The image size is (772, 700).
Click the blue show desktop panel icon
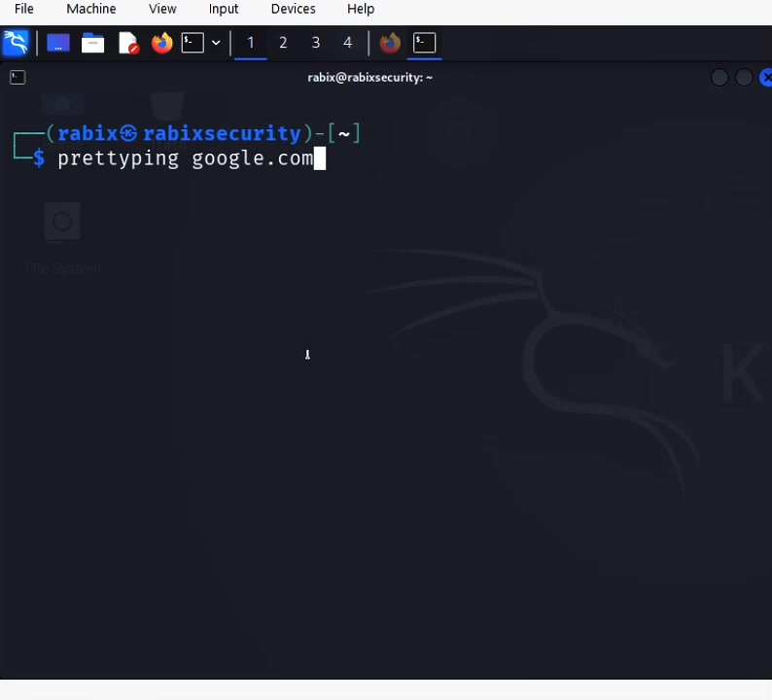coord(58,44)
